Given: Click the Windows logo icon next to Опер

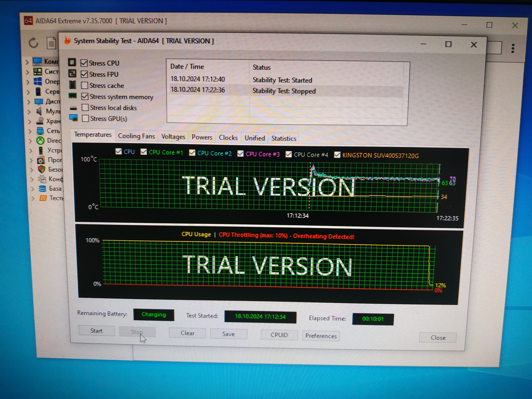Looking at the screenshot, I should 38,81.
